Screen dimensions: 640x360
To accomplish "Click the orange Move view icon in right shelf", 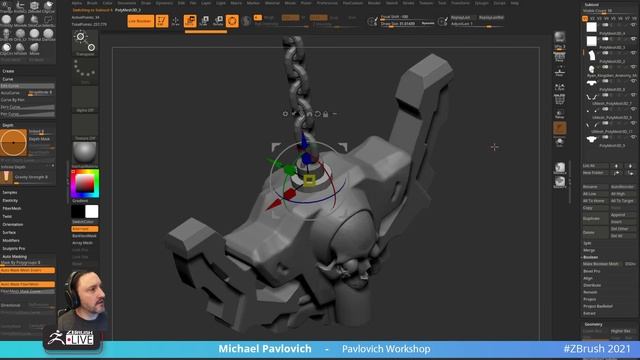I will (x=560, y=128).
